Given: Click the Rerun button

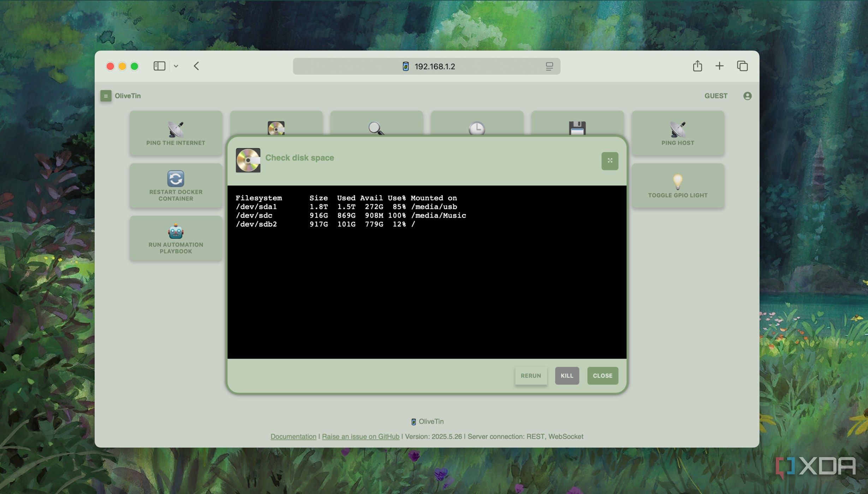Looking at the screenshot, I should click(x=530, y=376).
